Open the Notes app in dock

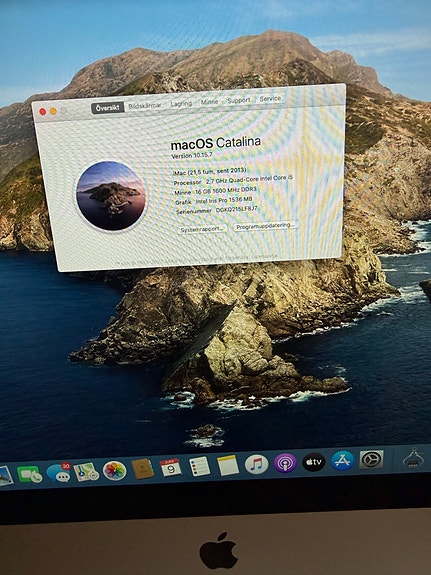(228, 465)
